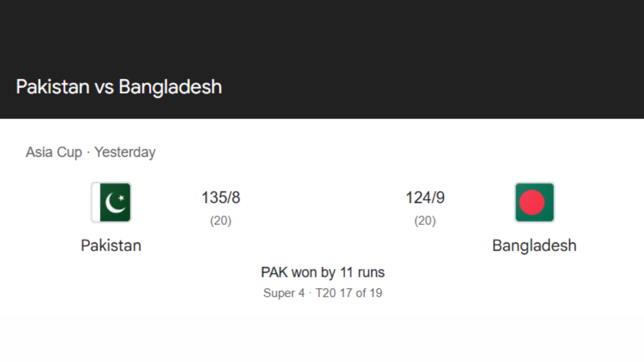
Task: Click the star on the Pakistan flag
Action: [x=121, y=198]
